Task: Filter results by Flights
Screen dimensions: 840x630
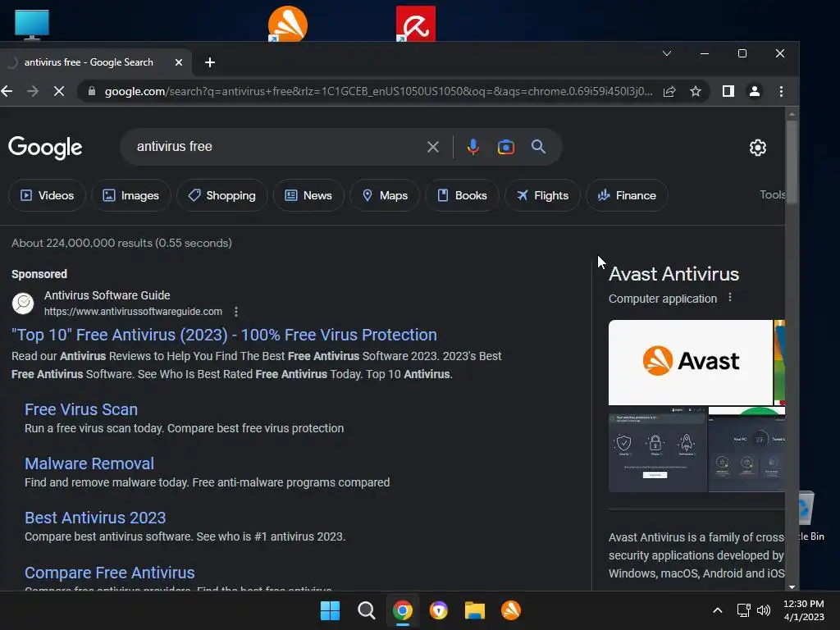Action: pos(542,195)
